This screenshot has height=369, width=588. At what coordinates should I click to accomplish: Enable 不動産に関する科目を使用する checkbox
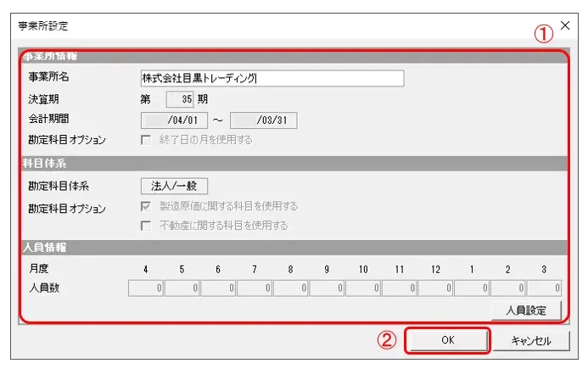(146, 226)
